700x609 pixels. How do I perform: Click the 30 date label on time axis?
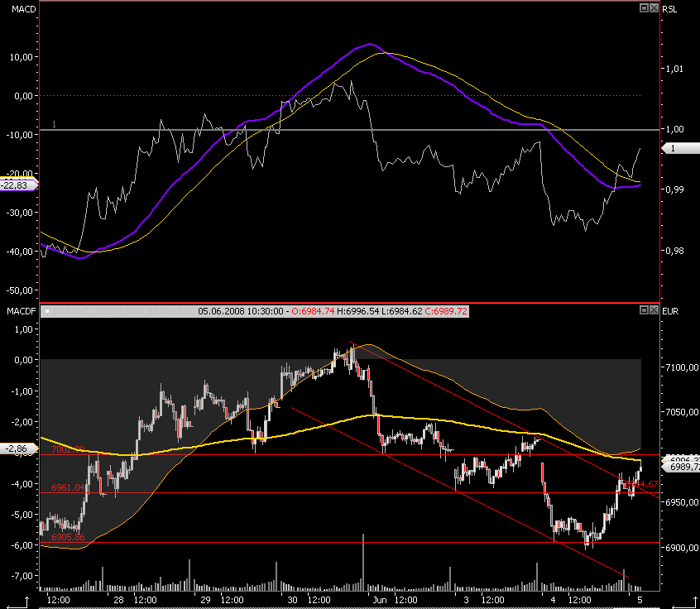pyautogui.click(x=292, y=600)
